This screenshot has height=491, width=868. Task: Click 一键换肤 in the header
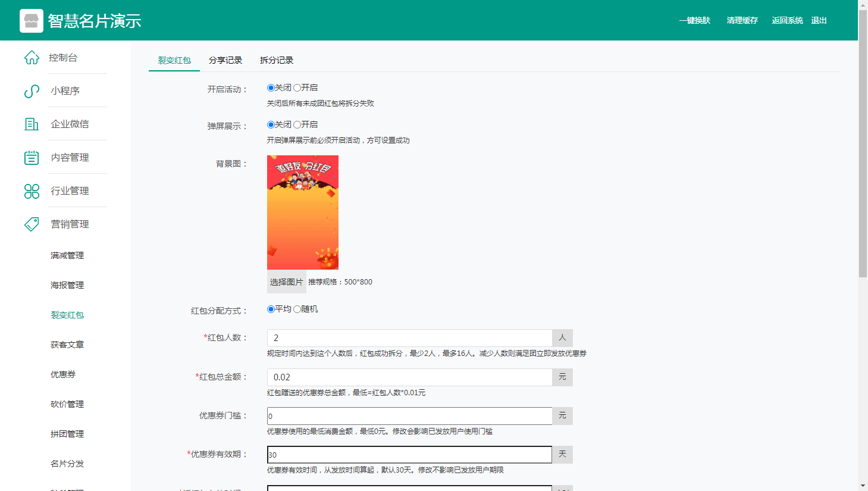point(695,20)
